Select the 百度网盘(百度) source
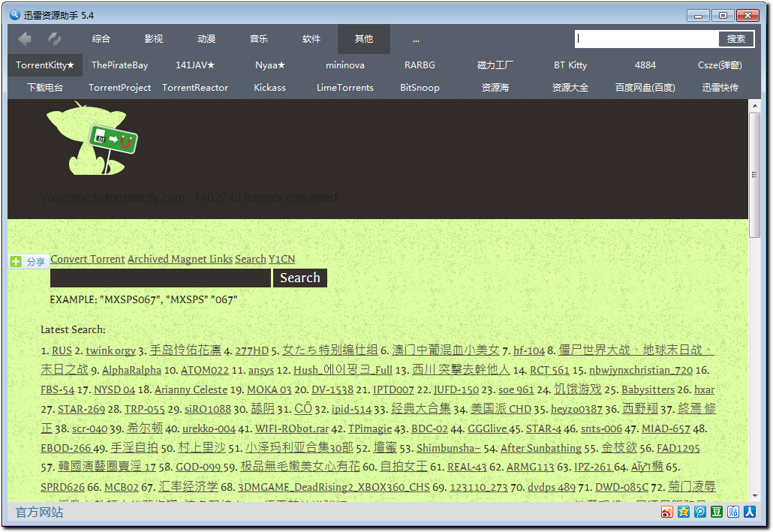Viewport: 773px width, 532px height. [645, 88]
